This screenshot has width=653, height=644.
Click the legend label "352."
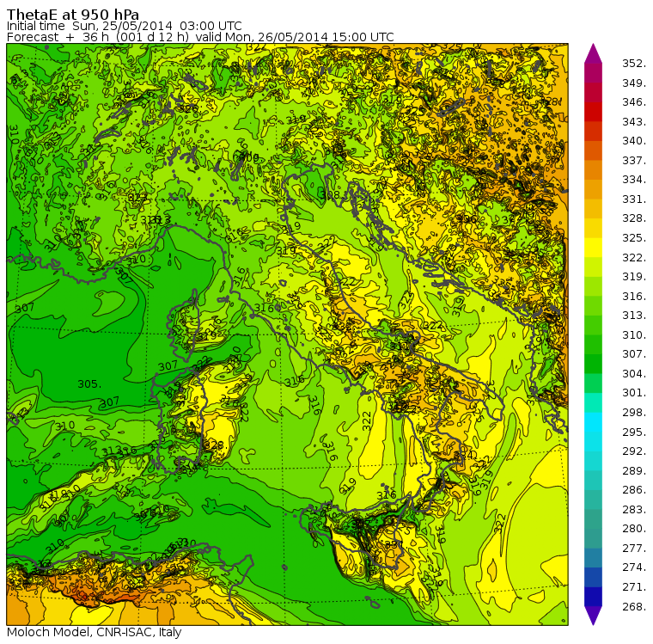coord(634,64)
